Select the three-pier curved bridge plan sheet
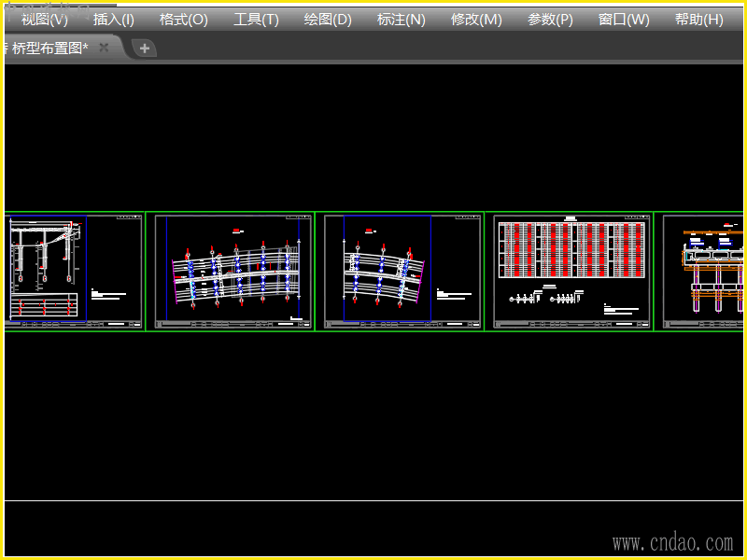Screen dimensions: 747x560 400,272
